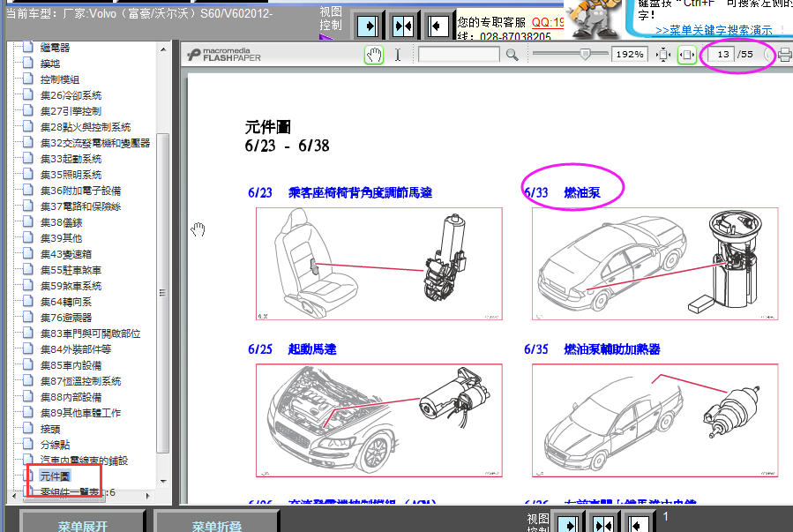Click the document icon beside 集64轉向系
Screen dimensions: 793x532
pyautogui.click(x=28, y=302)
